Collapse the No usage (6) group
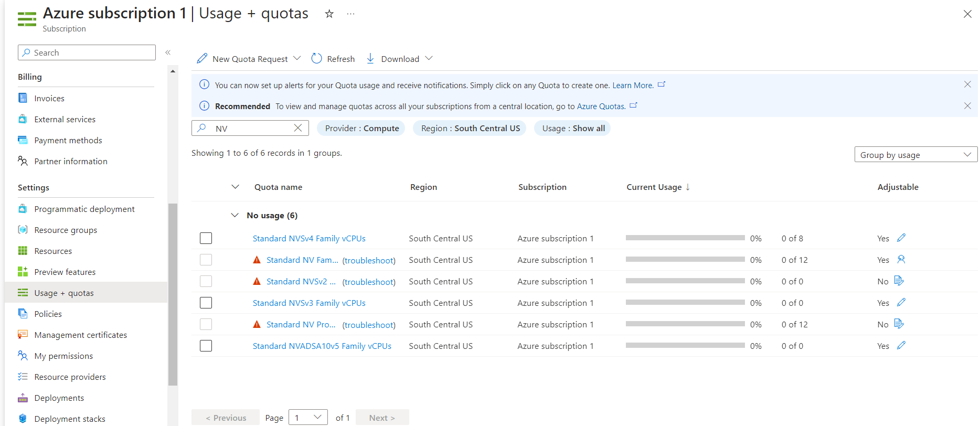 [235, 215]
